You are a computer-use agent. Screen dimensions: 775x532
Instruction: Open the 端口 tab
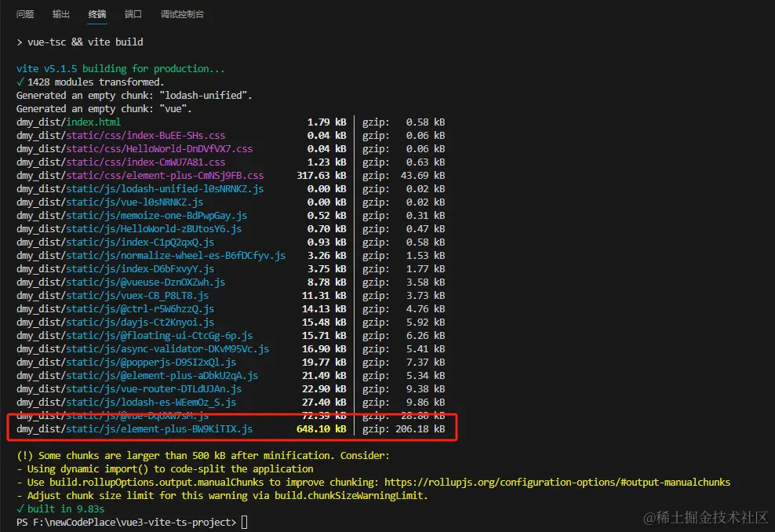click(133, 14)
